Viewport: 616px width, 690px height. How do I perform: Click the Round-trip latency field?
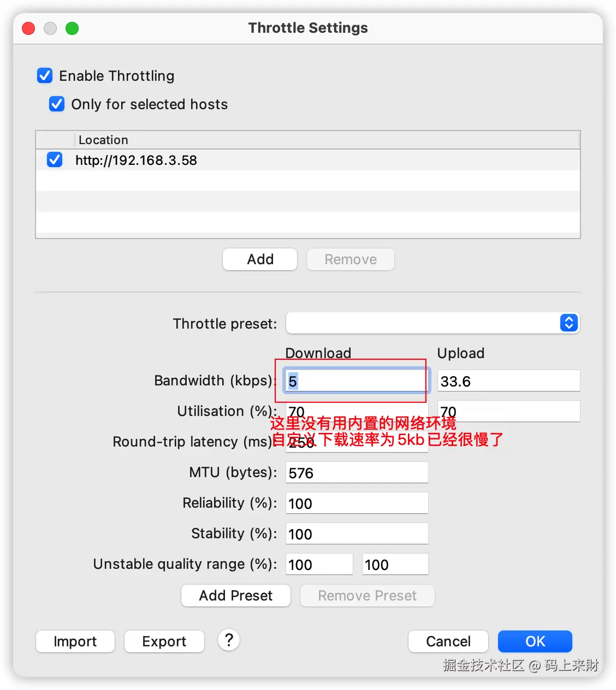pyautogui.click(x=357, y=442)
